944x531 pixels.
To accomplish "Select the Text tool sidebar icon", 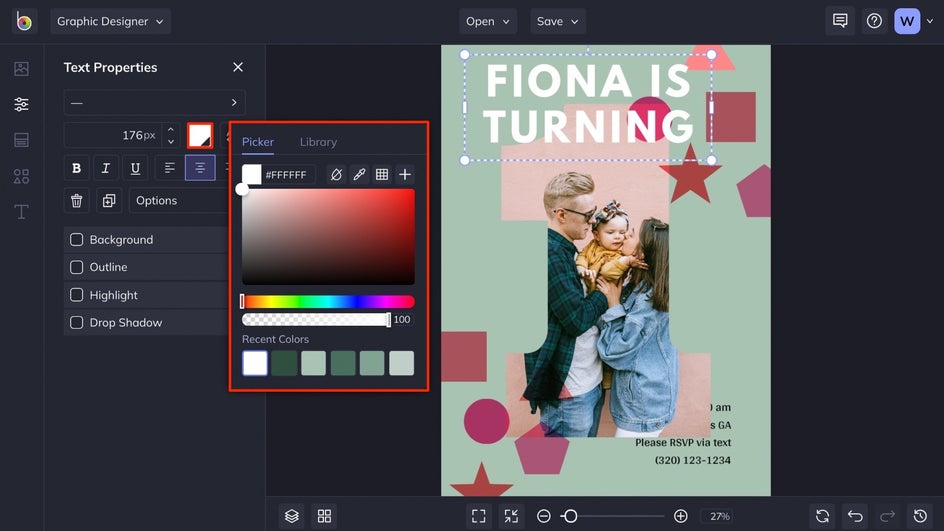I will (22, 212).
